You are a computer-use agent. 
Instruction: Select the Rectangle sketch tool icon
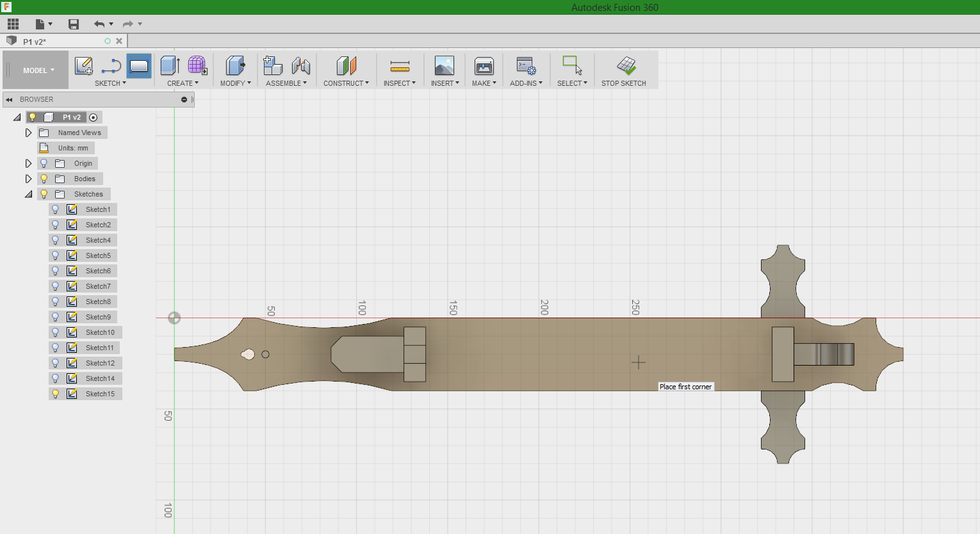click(x=139, y=65)
